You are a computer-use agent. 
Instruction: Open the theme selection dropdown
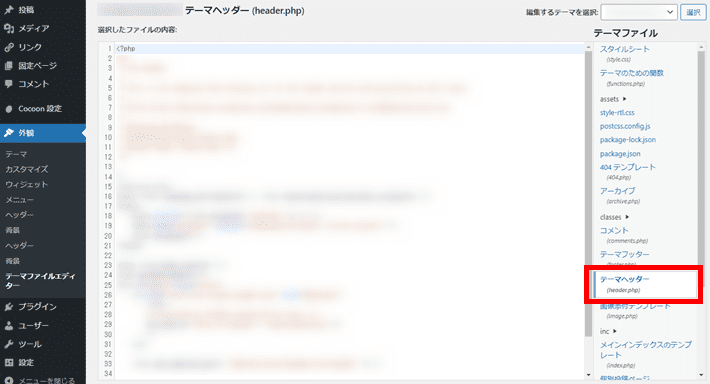[x=639, y=12]
